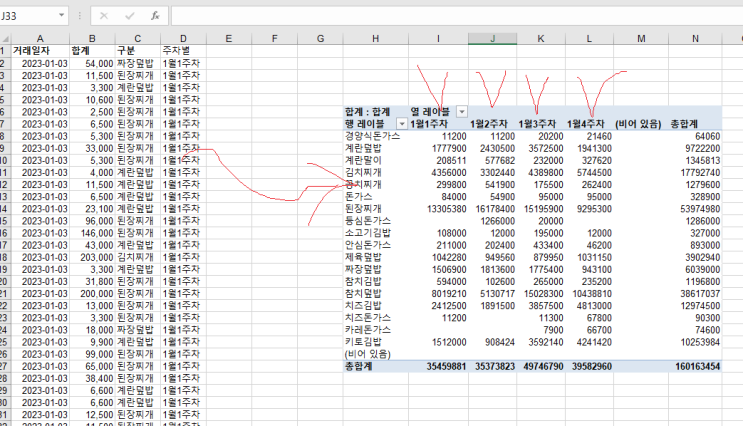743x426 pixels.
Task: Select column J header
Action: point(493,38)
